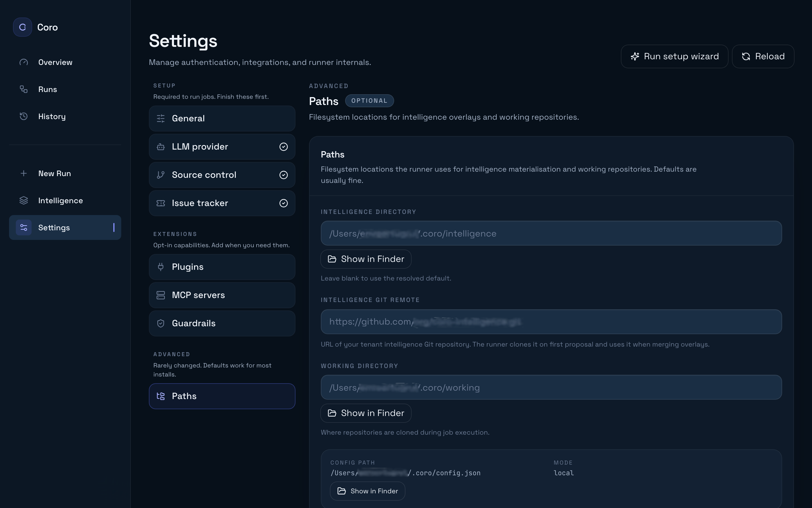Click the Coro logo icon
Image resolution: width=812 pixels, height=508 pixels.
(23, 27)
